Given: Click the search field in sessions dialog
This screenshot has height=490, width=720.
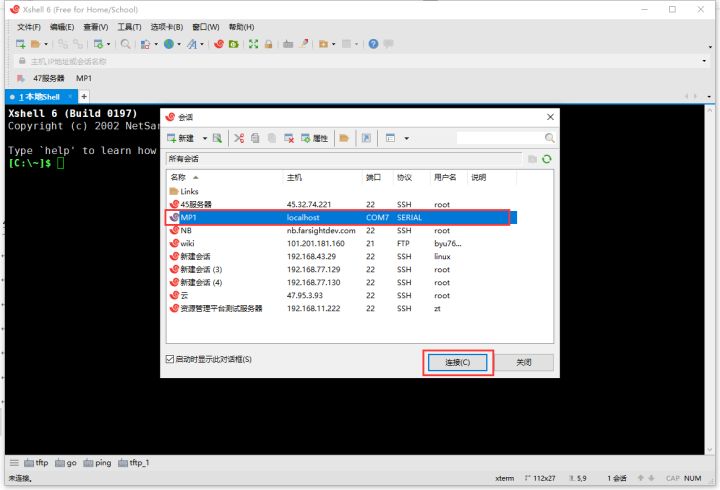Looking at the screenshot, I should point(500,138).
